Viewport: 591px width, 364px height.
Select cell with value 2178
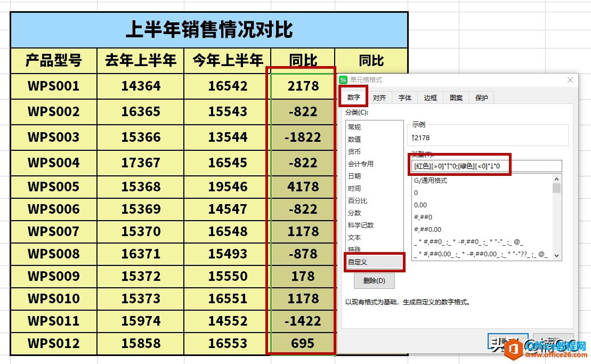tap(303, 86)
